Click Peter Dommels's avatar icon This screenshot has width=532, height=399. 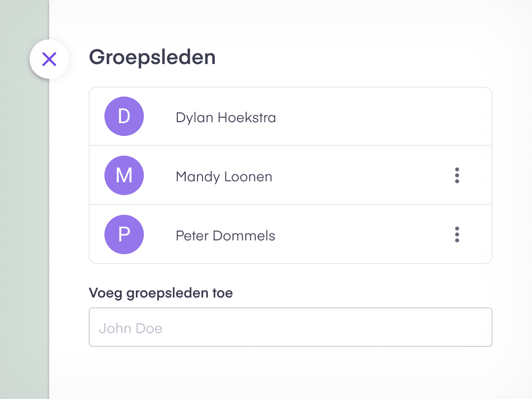(124, 234)
